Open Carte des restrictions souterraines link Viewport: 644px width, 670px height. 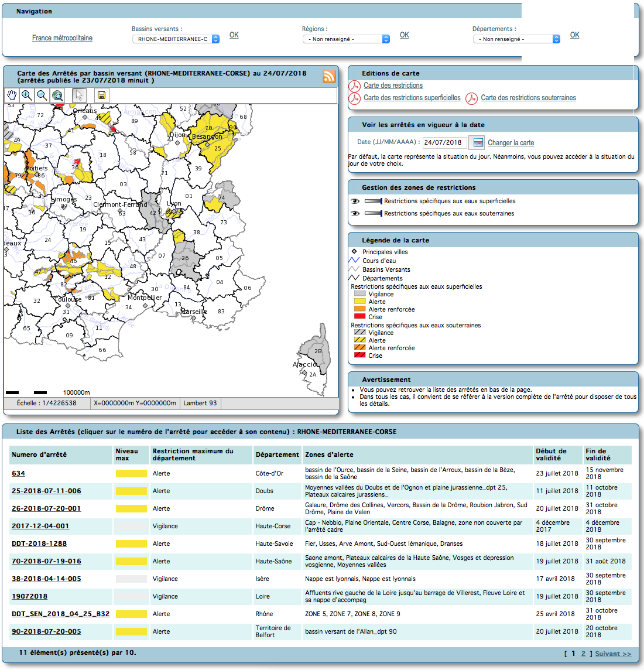(529, 98)
